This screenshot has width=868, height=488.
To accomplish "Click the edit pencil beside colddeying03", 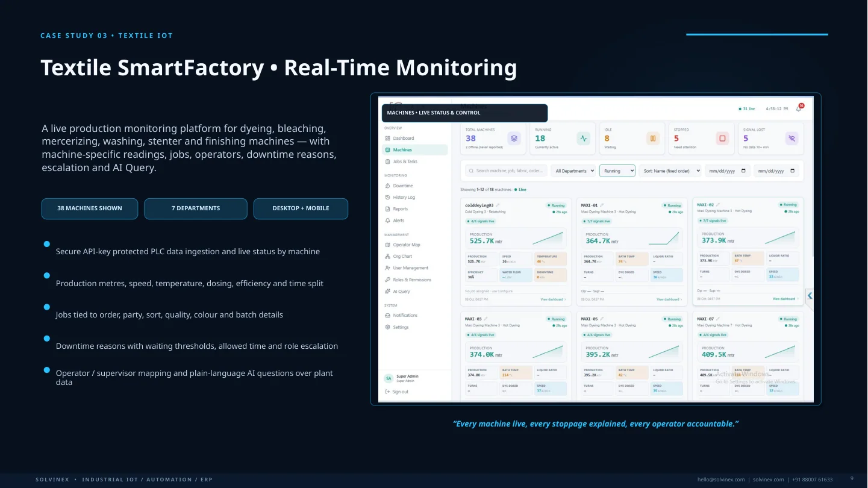I will 498,205.
